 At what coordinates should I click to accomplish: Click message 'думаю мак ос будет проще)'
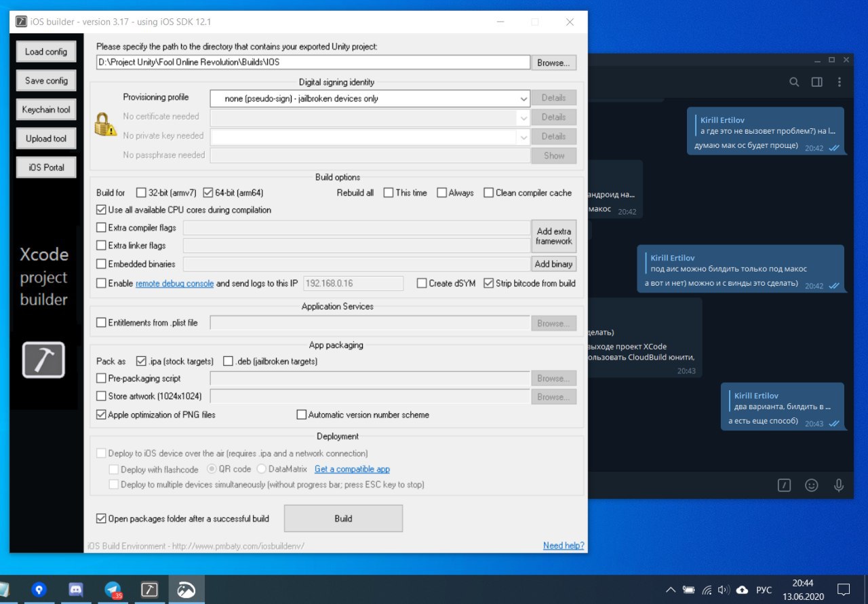[746, 146]
